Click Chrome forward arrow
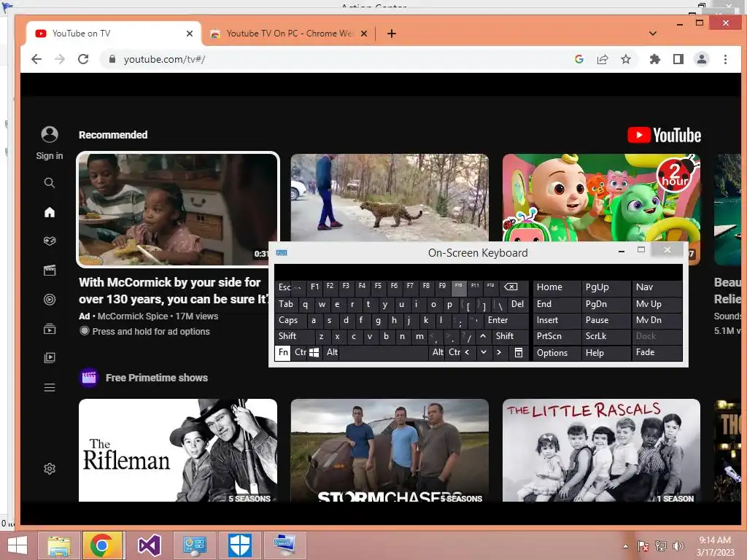This screenshot has width=747, height=560. pos(60,59)
